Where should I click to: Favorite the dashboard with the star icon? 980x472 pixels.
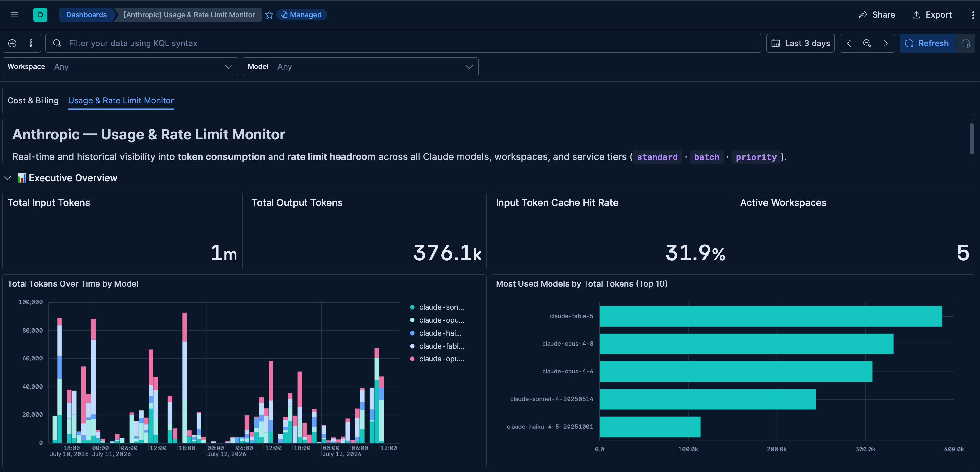click(x=269, y=15)
